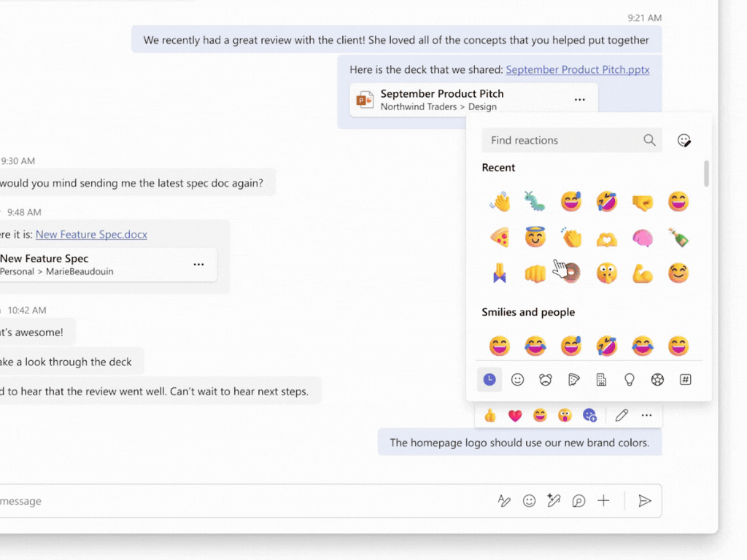The width and height of the screenshot is (747, 560).
Task: Open the text formatting options icon
Action: tap(504, 501)
